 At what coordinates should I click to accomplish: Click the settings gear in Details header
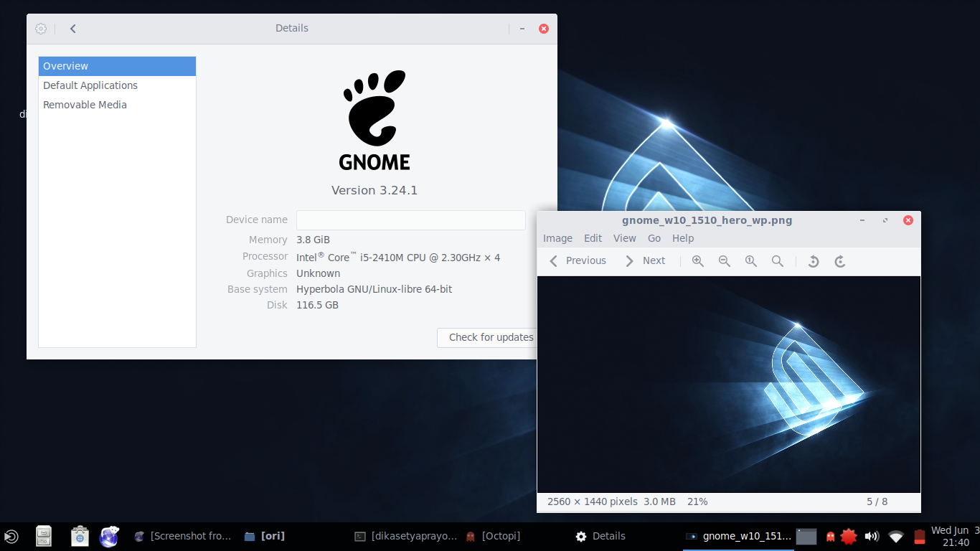coord(41,29)
